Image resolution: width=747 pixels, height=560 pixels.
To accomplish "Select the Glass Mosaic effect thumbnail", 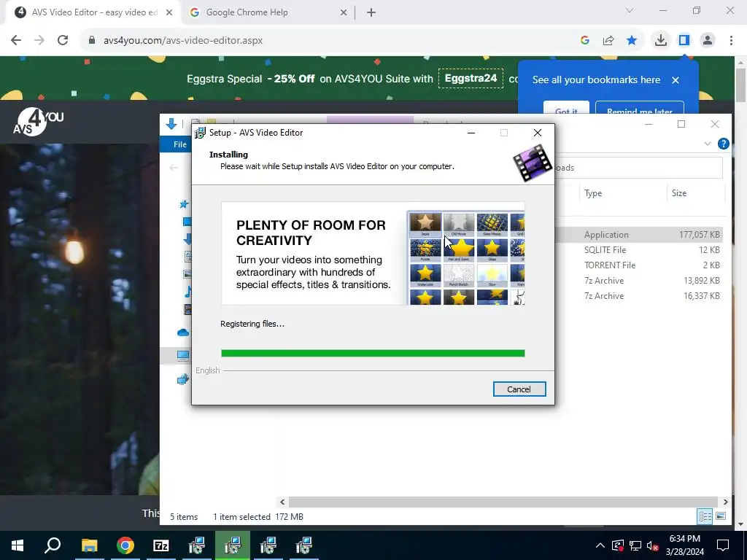I will (x=492, y=225).
